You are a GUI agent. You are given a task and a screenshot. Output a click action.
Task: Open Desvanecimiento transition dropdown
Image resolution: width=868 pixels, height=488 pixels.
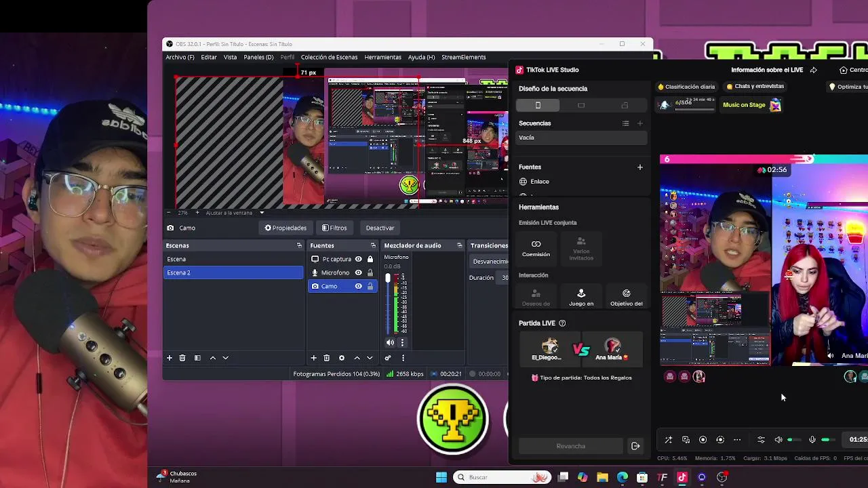490,261
